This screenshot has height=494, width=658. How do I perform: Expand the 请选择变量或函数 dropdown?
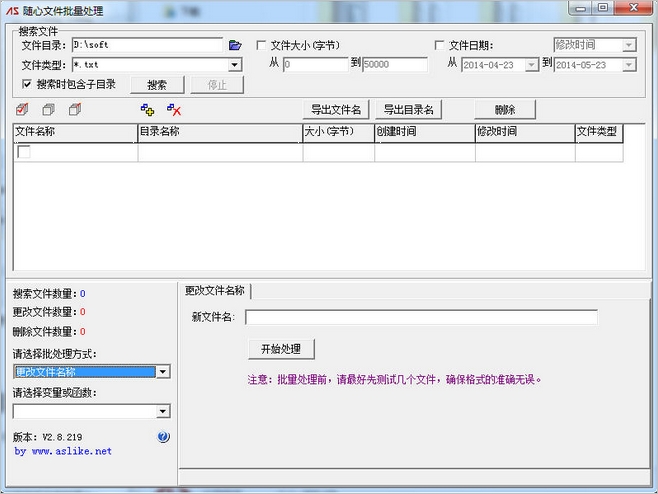163,411
